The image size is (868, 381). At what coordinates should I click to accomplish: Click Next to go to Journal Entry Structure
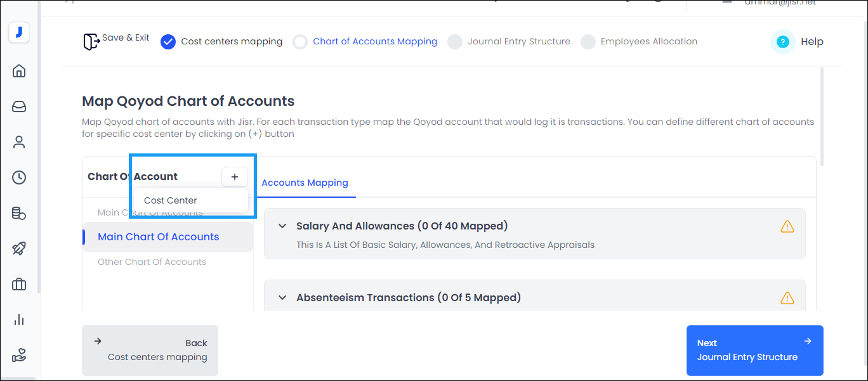pos(754,350)
